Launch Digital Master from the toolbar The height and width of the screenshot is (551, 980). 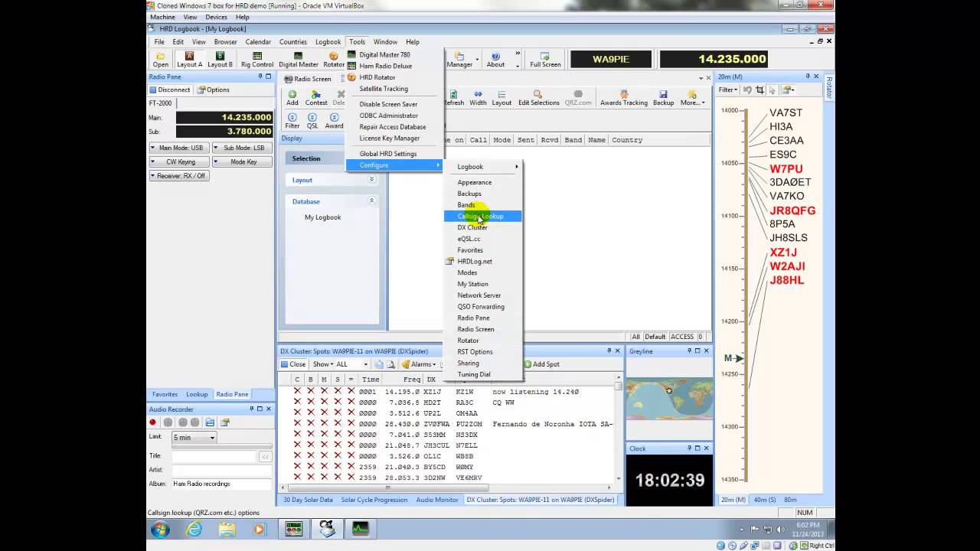[299, 60]
